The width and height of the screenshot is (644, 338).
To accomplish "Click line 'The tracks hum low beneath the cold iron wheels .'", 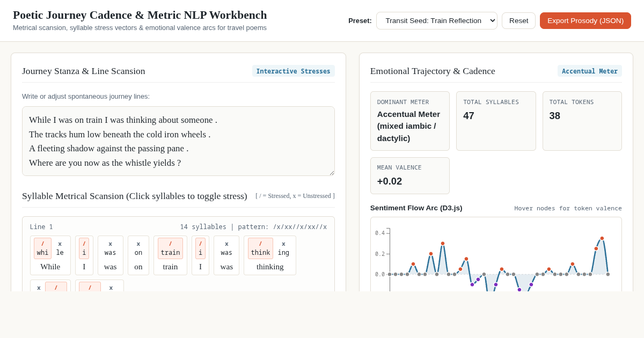I will pos(120,134).
